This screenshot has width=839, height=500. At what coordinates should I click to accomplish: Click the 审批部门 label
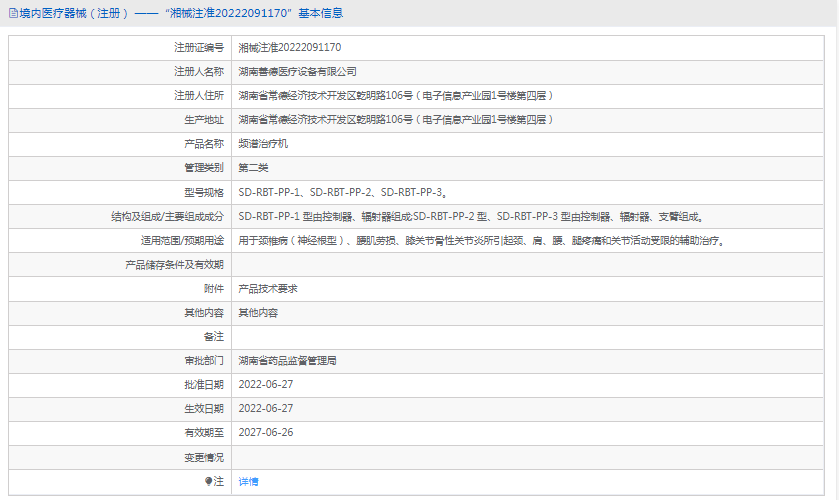(x=204, y=361)
